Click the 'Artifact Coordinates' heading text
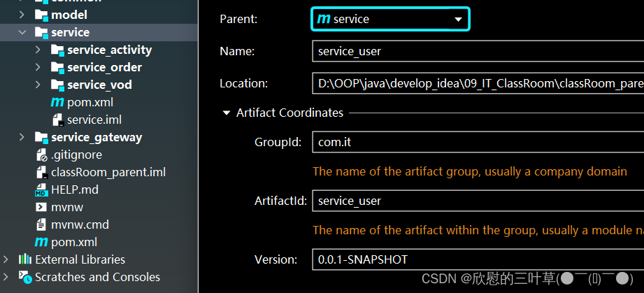This screenshot has height=293, width=644. pos(290,113)
